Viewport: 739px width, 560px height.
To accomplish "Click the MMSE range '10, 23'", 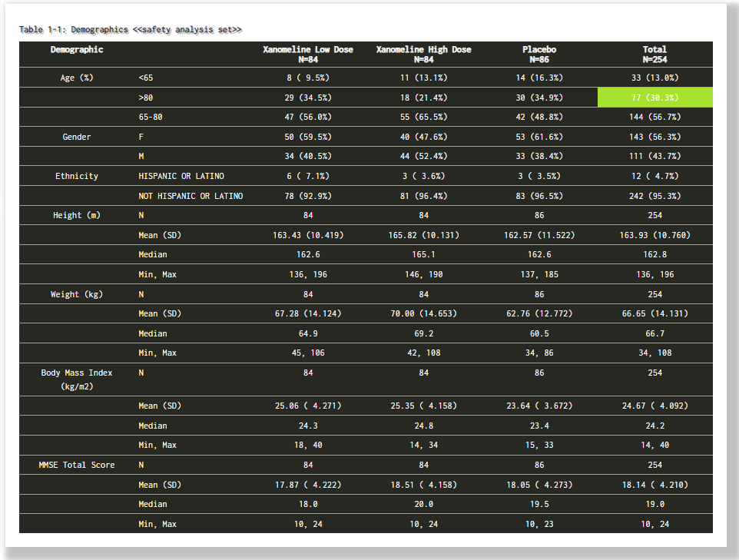I will click(539, 524).
